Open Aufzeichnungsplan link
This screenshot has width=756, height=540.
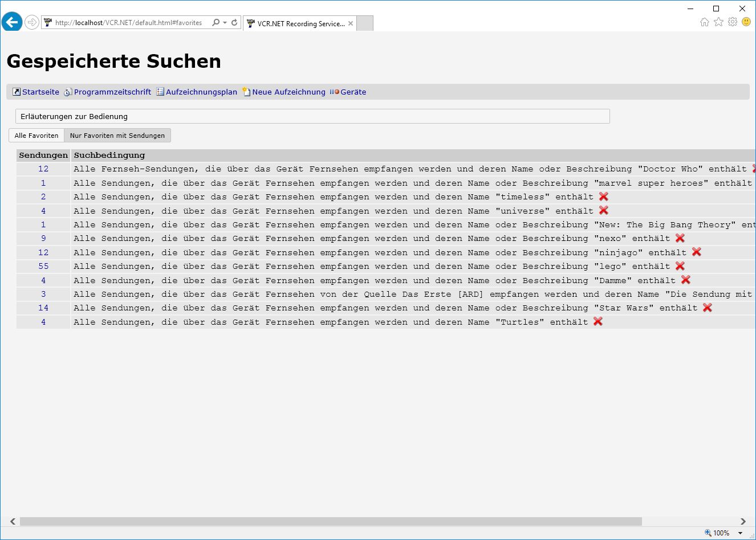pos(201,92)
